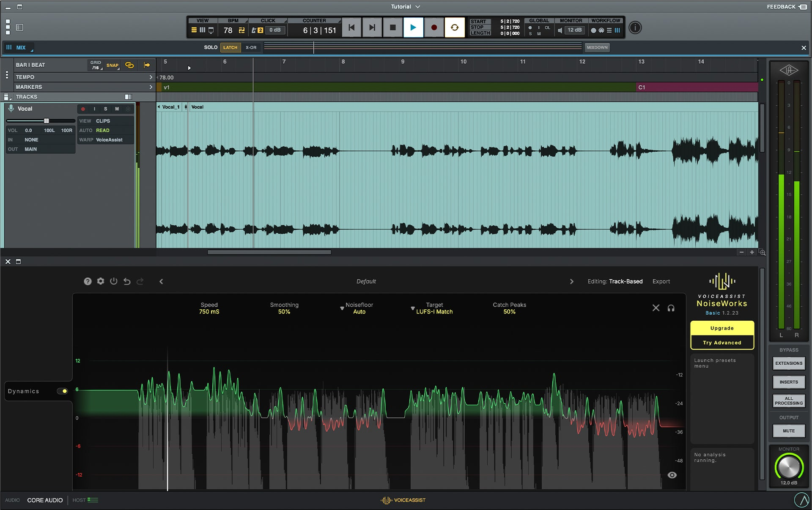
Task: Adjust the Vocal track volume fader
Action: pos(47,121)
